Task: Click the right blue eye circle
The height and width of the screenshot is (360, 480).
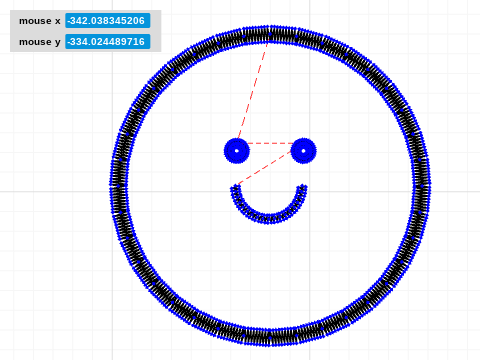Action: click(x=303, y=151)
